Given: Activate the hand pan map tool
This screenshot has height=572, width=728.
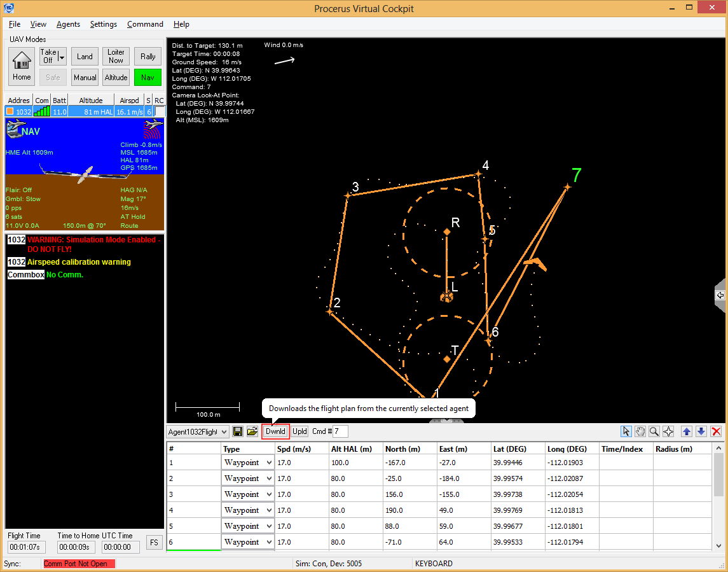Looking at the screenshot, I should point(640,431).
